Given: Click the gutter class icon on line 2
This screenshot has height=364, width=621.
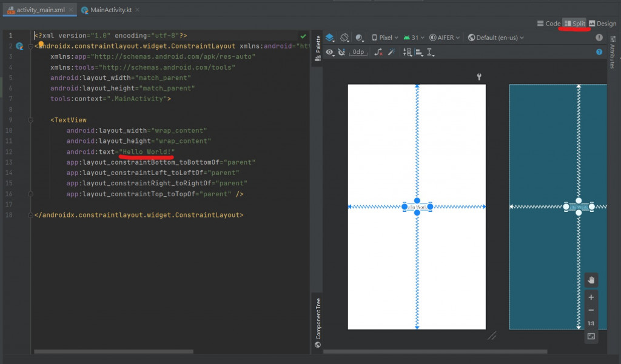Looking at the screenshot, I should pos(19,46).
